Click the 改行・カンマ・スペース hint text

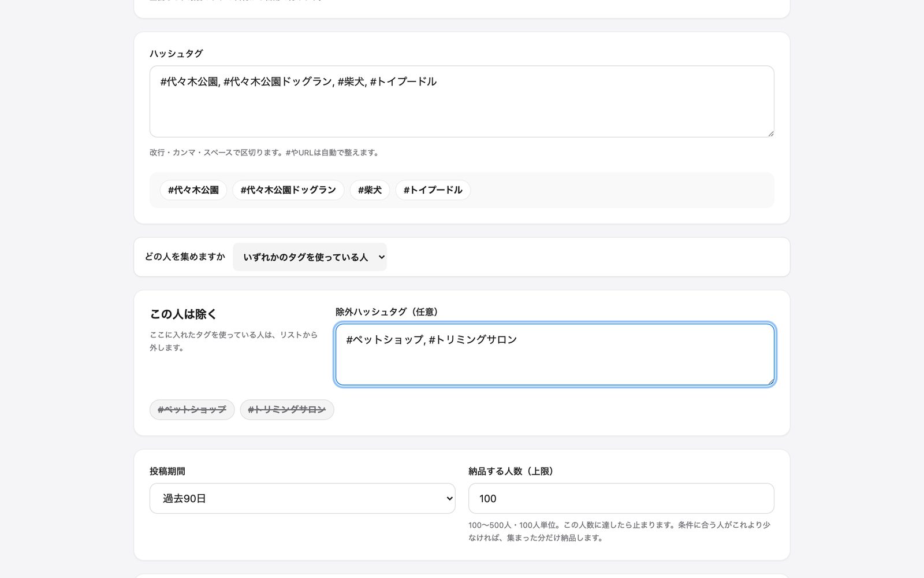point(266,153)
